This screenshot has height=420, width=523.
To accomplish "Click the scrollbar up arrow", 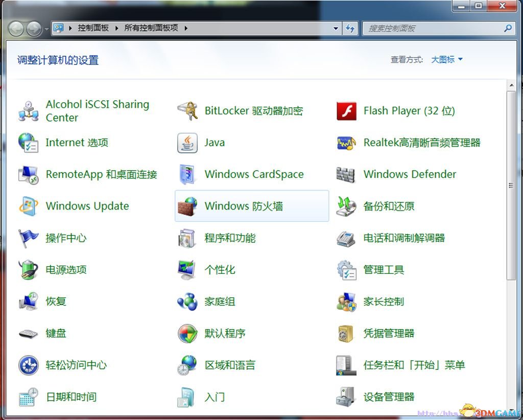I will pyautogui.click(x=511, y=85).
